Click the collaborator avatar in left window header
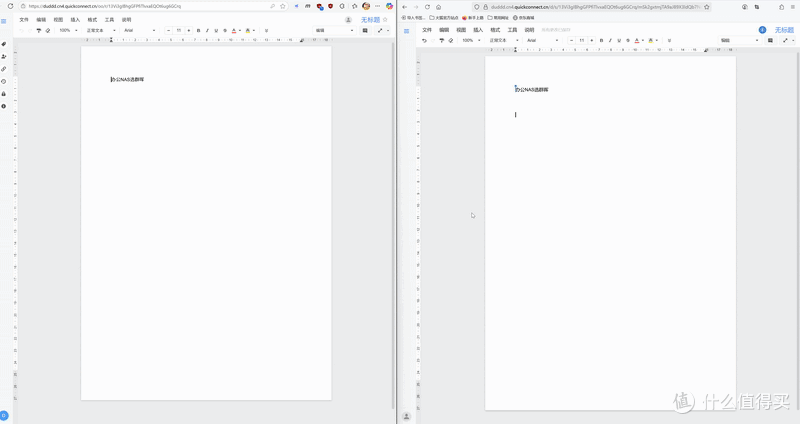Image resolution: width=800 pixels, height=424 pixels. (x=348, y=20)
